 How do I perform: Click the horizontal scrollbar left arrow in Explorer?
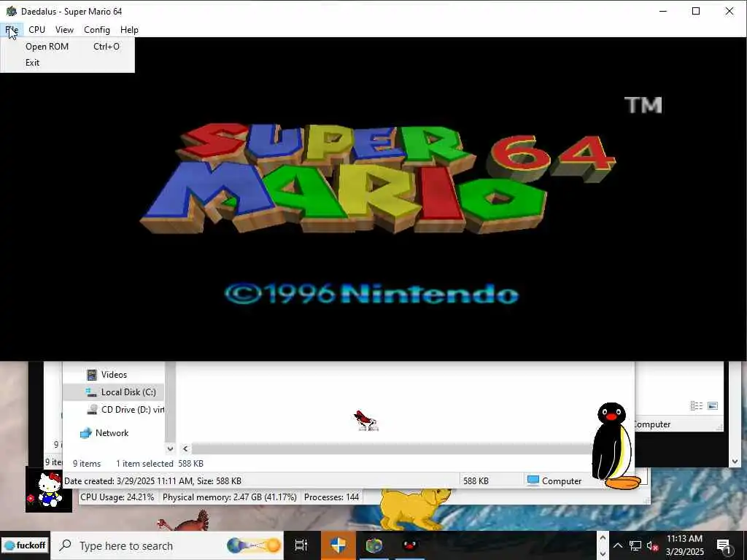click(x=185, y=448)
